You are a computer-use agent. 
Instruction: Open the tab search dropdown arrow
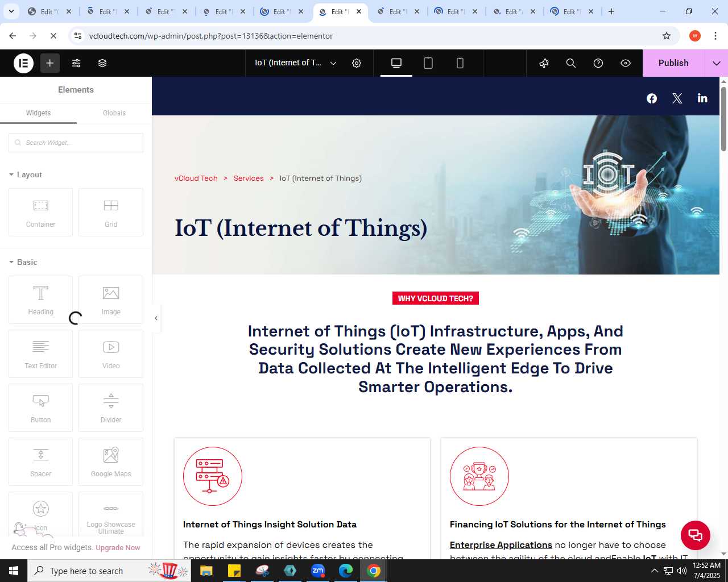pyautogui.click(x=11, y=11)
